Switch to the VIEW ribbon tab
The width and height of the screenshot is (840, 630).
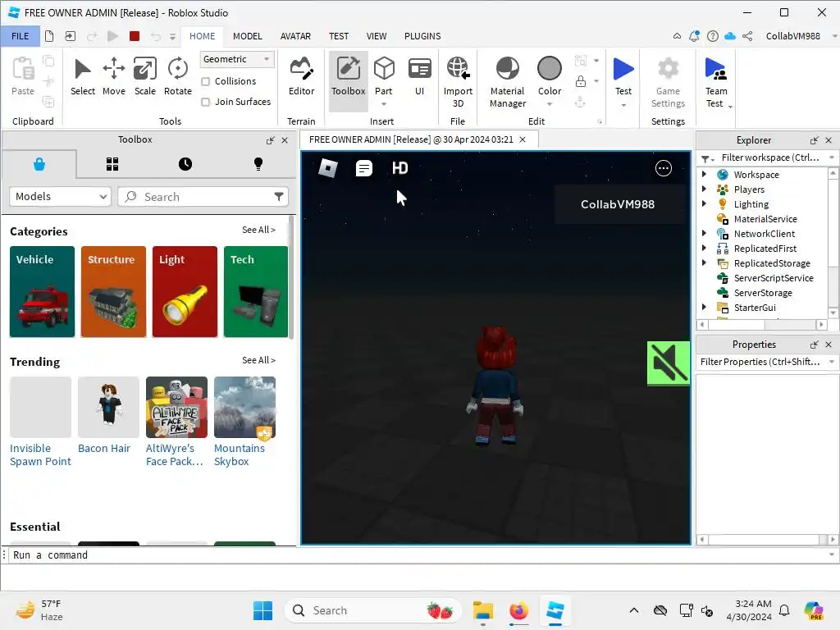pyautogui.click(x=377, y=36)
